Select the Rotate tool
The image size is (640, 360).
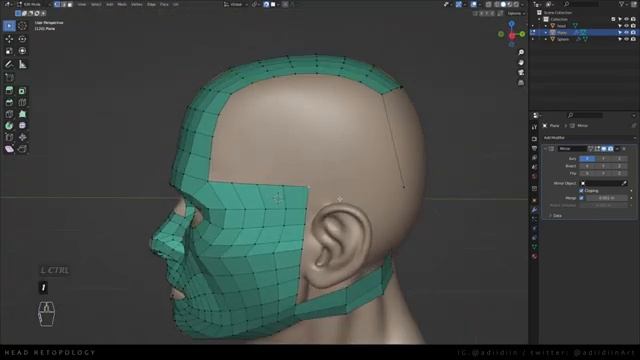(x=22, y=39)
